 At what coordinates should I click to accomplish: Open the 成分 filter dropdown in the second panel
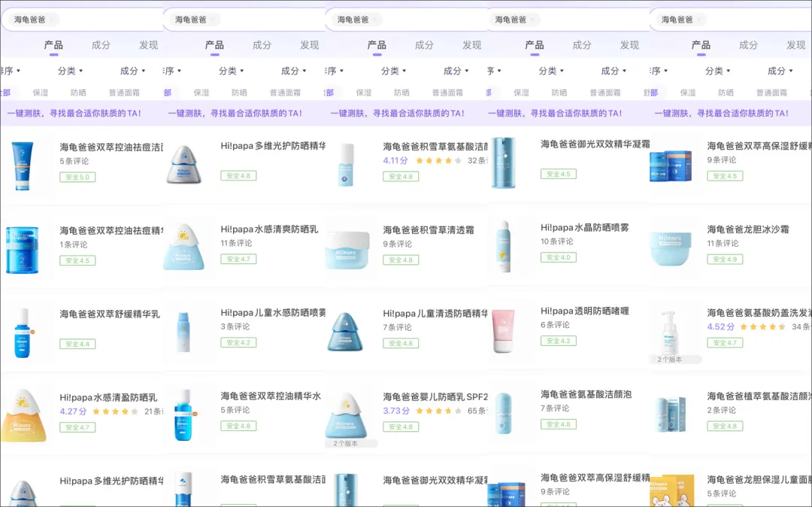[294, 71]
